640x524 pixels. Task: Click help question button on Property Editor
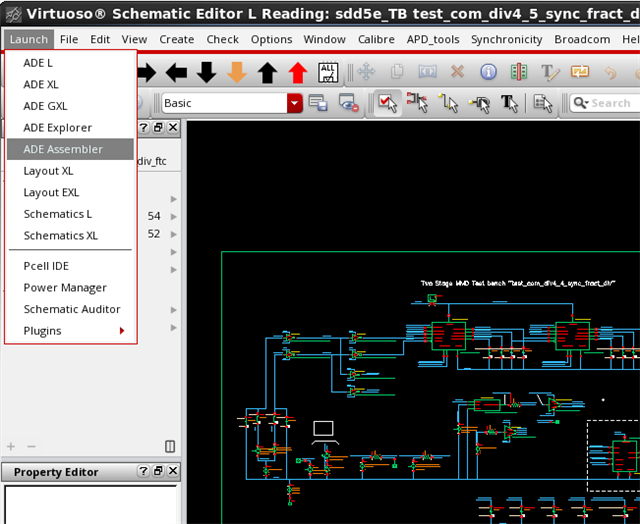point(143,471)
